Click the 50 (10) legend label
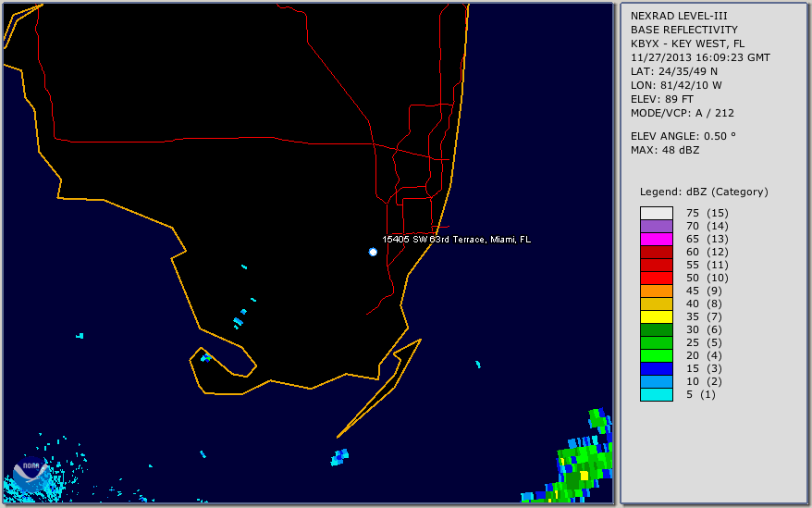812x508 pixels. point(707,278)
